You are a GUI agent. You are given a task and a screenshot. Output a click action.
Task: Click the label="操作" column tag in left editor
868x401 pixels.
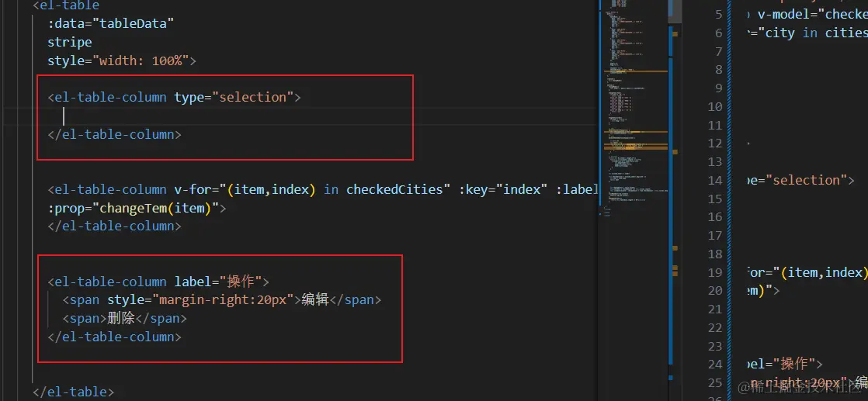(x=158, y=282)
